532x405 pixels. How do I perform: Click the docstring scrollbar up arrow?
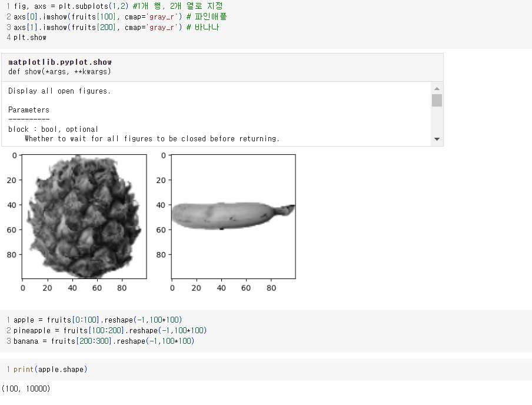(x=437, y=89)
